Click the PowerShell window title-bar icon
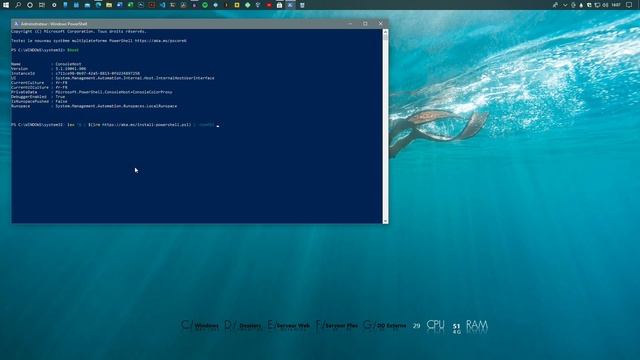640x360 pixels. point(16,24)
